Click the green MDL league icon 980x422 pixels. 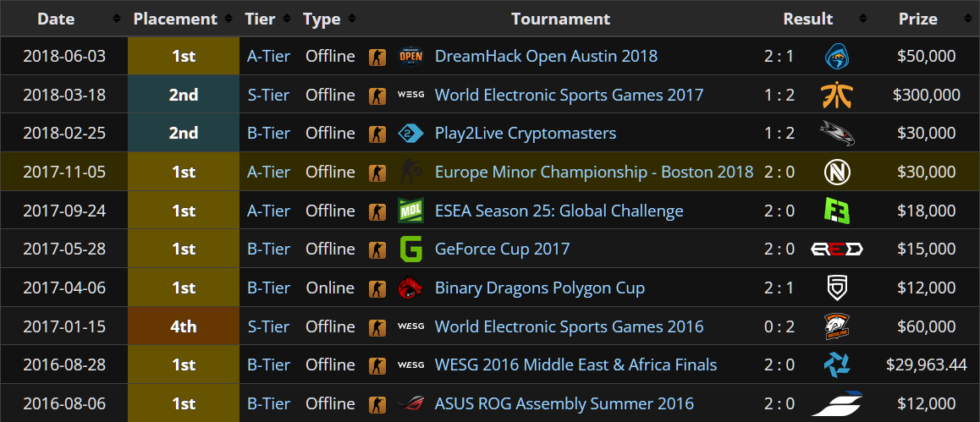[410, 211]
